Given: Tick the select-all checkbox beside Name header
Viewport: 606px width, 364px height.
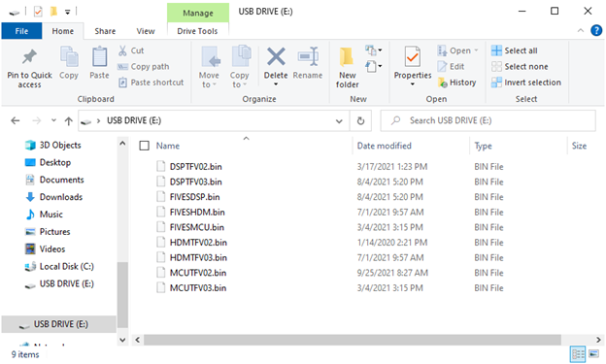Looking at the screenshot, I should tap(144, 146).
